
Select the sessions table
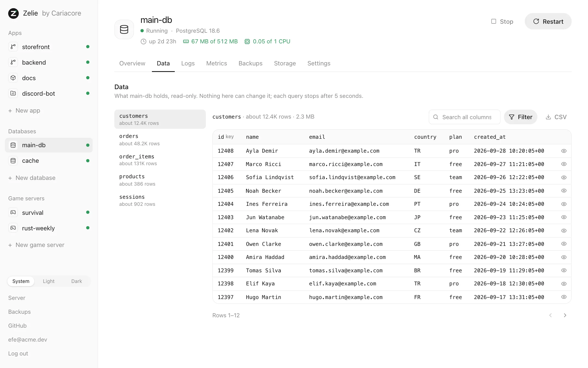(x=160, y=200)
